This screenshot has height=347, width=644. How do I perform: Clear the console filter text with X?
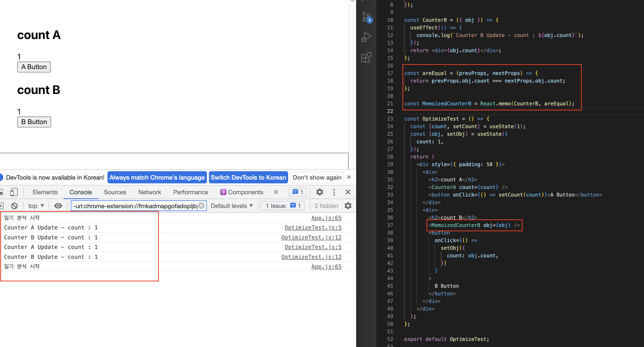click(x=201, y=206)
